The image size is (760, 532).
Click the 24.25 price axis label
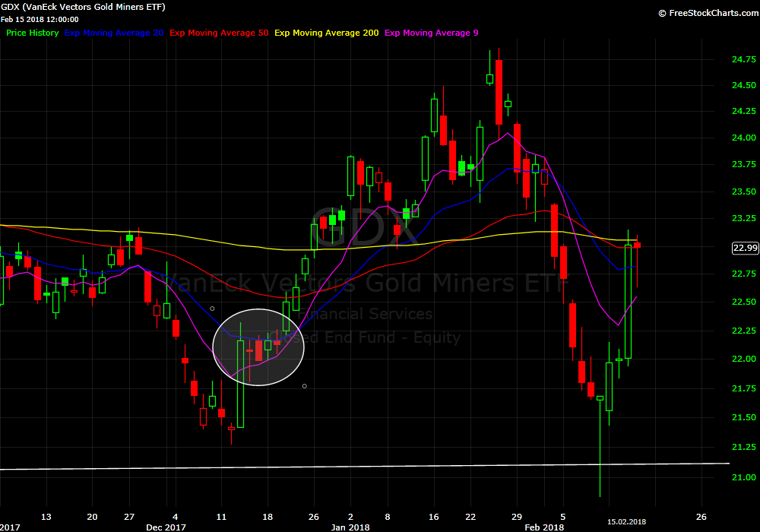point(743,111)
